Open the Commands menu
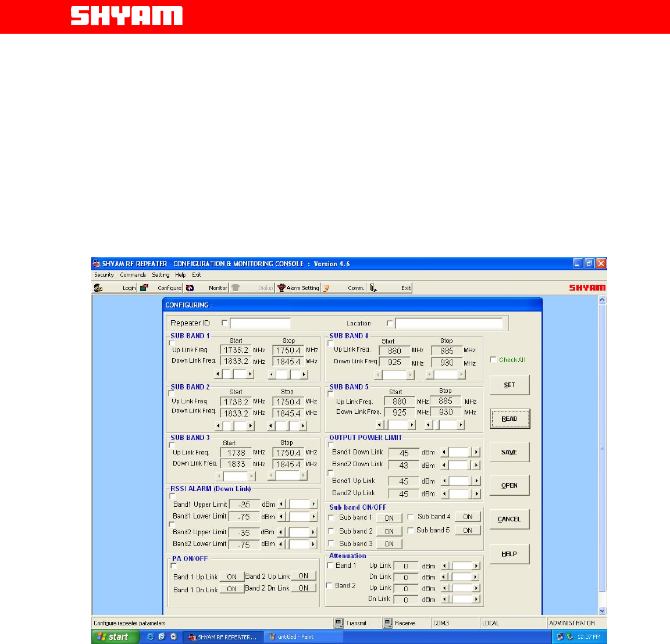The image size is (670, 644). pos(133,275)
